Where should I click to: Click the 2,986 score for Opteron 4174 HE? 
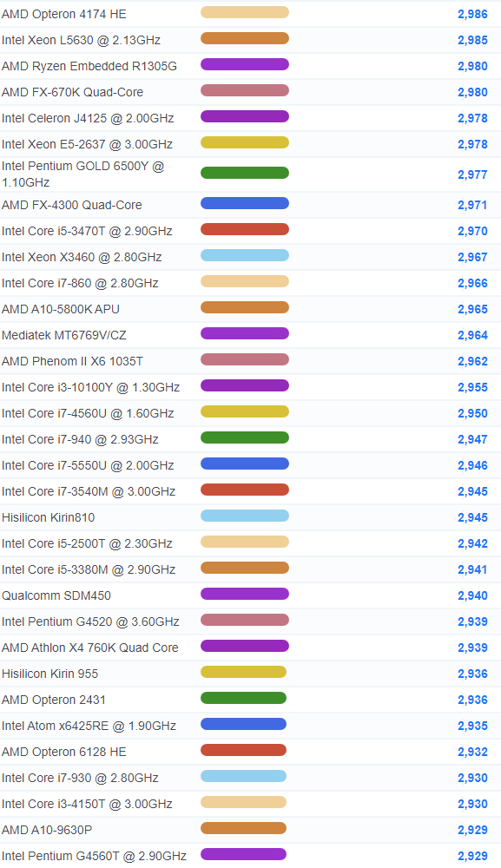coord(472,14)
